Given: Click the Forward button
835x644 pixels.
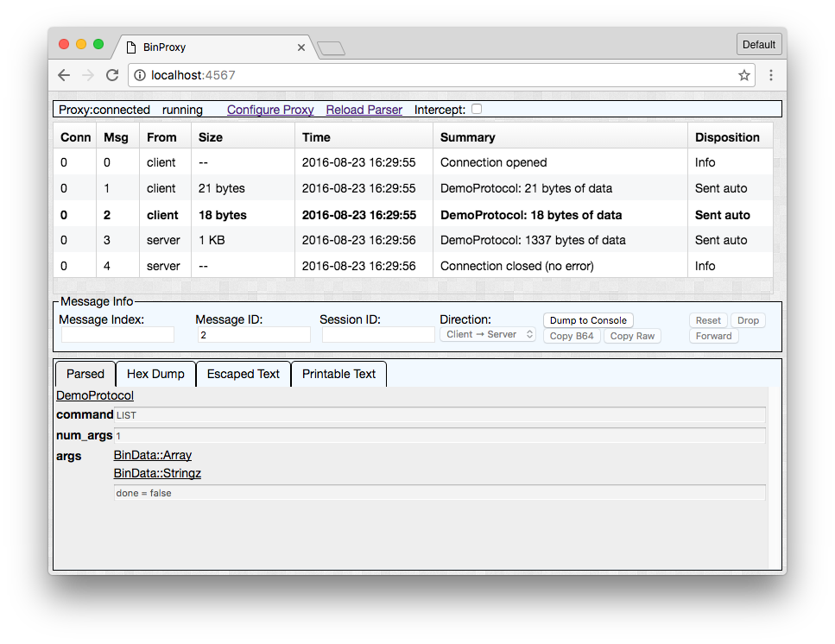Looking at the screenshot, I should coord(713,336).
